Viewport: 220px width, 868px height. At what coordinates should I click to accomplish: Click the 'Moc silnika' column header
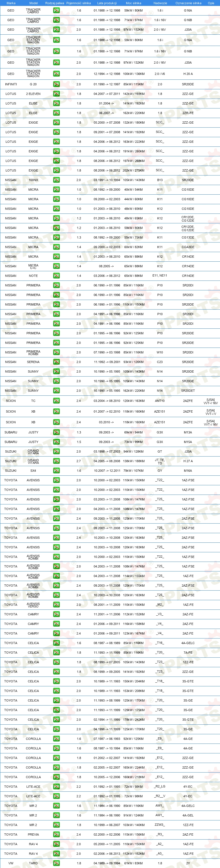tap(133, 3)
